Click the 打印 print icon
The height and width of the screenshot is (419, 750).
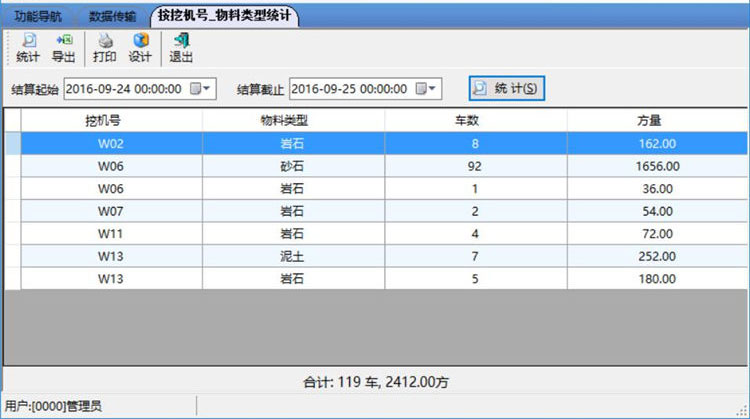(104, 47)
